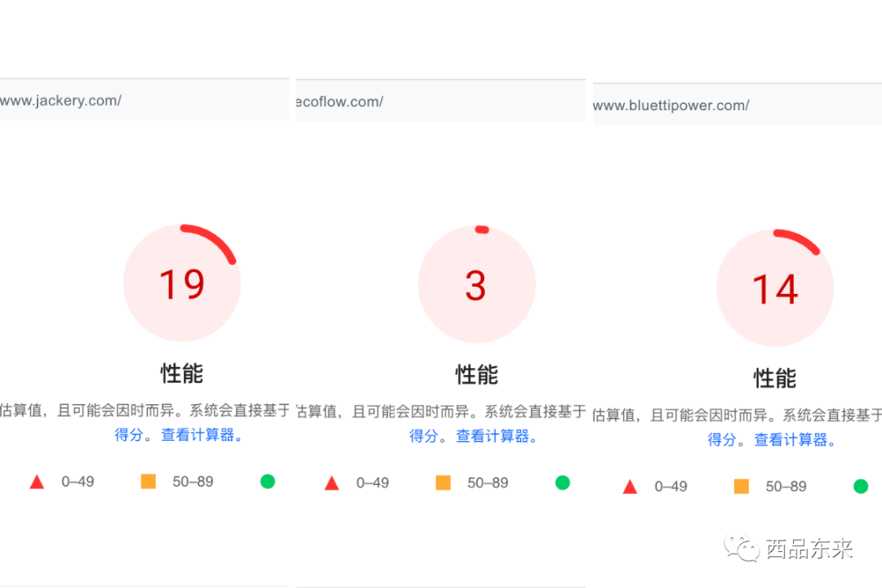Click orange square legend icon in EcoFlow panel

(x=443, y=483)
